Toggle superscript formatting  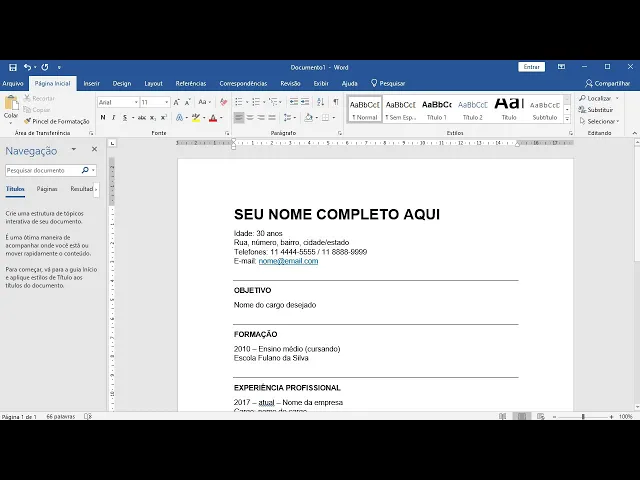click(164, 118)
